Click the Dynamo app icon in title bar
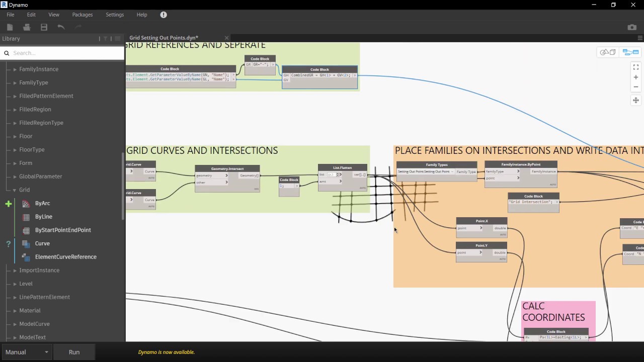Viewport: 644px width, 362px height. point(5,5)
